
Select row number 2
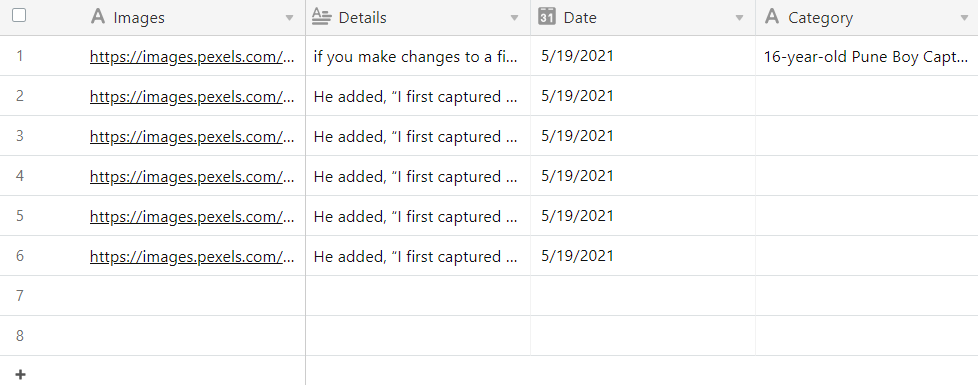tap(20, 96)
